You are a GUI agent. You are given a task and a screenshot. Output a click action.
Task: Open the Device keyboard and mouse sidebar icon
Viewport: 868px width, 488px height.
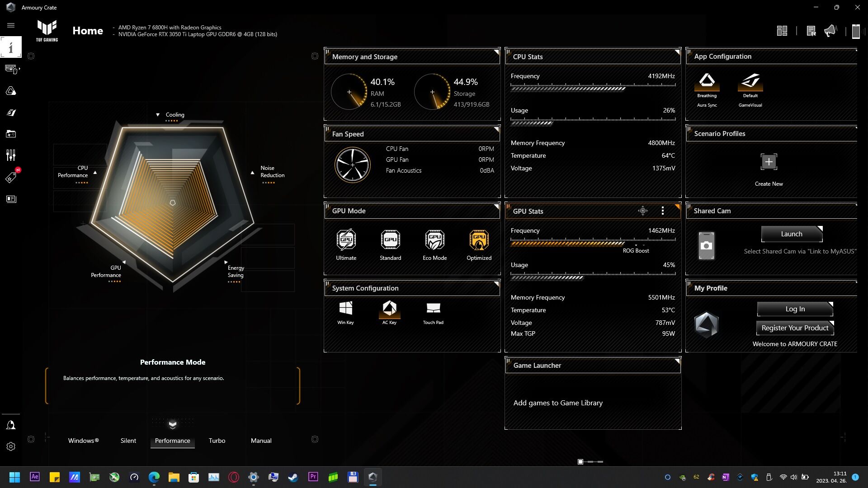coord(12,69)
